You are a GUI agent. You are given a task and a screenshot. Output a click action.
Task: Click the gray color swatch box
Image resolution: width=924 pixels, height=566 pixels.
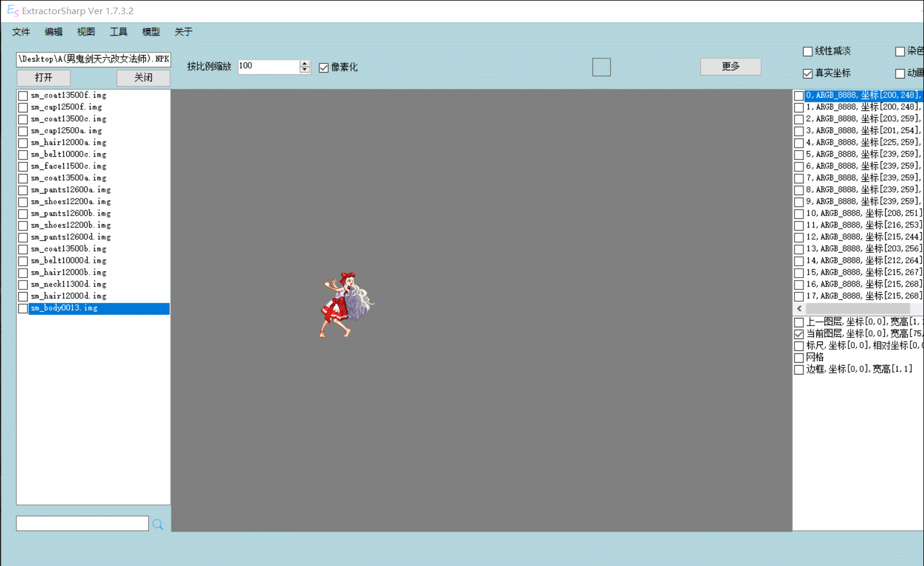(x=601, y=67)
